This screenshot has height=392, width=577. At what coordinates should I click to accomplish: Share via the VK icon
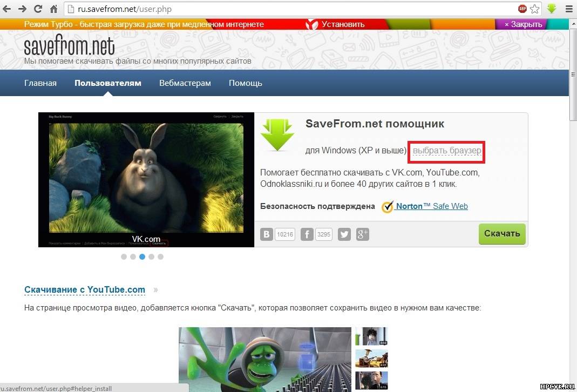click(x=267, y=234)
